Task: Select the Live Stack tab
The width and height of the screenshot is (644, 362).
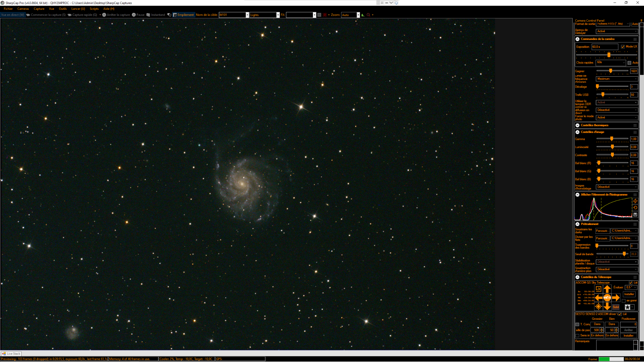Action: point(11,354)
